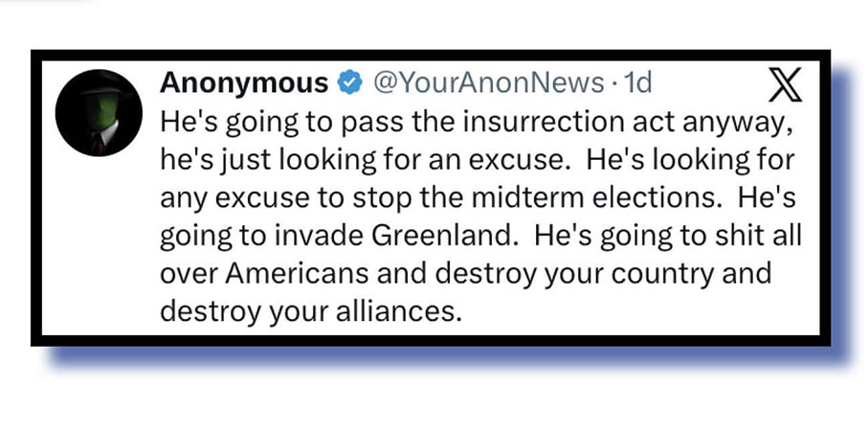
Task: Click the "1d" tweet timestamp
Action: click(636, 84)
